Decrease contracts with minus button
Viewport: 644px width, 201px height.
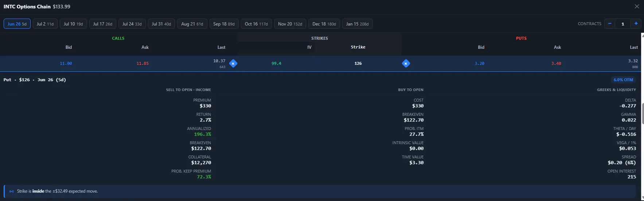tap(610, 24)
